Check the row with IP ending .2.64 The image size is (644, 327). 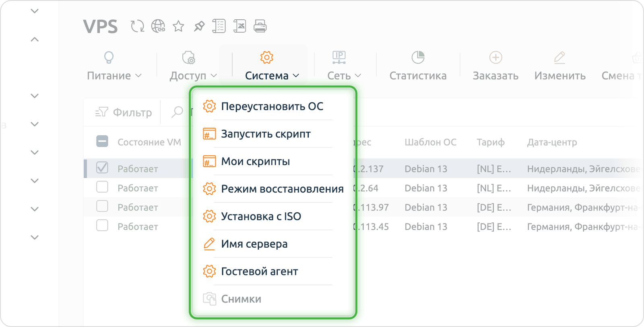tap(102, 187)
